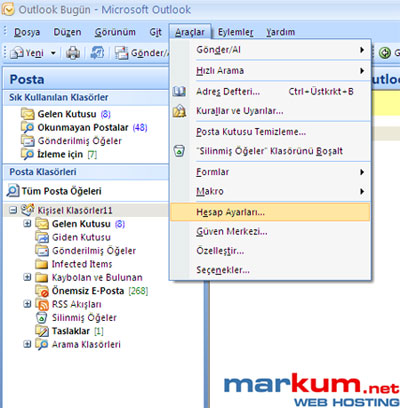This screenshot has width=400, height=408.
Task: Click the Gönder/Al toolbar button
Action: click(142, 53)
